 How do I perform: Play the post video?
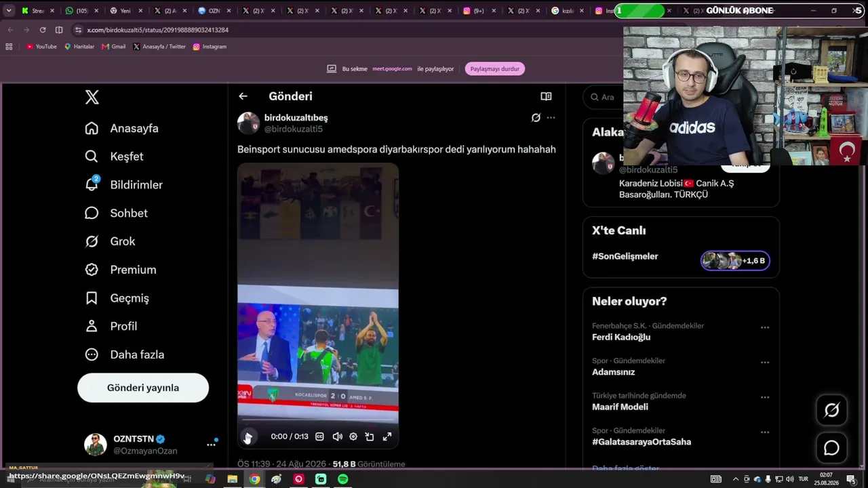(248, 437)
